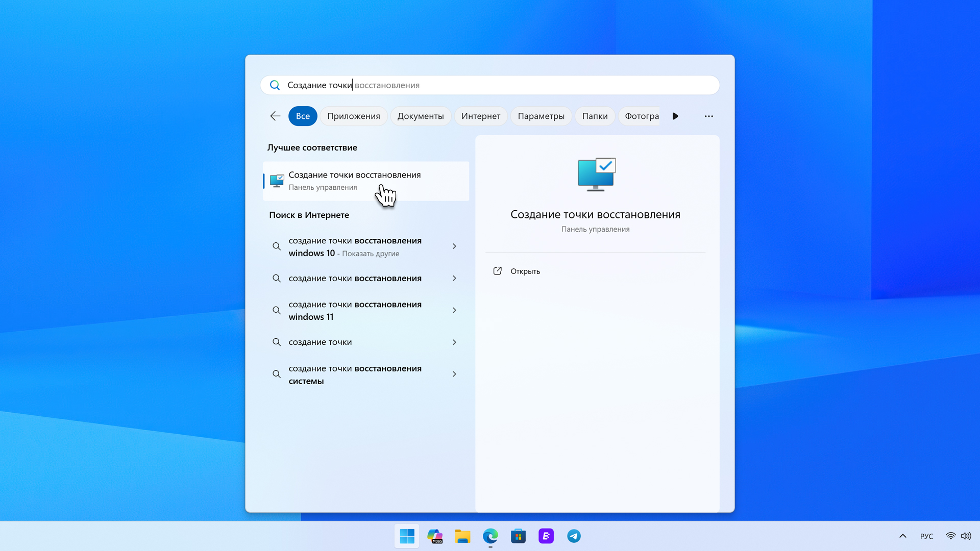Image resolution: width=980 pixels, height=551 pixels.
Task: Show hidden icons in system tray
Action: [902, 536]
